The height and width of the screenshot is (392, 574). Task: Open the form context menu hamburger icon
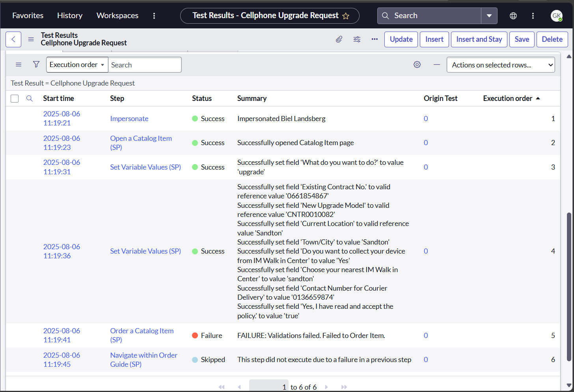point(31,39)
